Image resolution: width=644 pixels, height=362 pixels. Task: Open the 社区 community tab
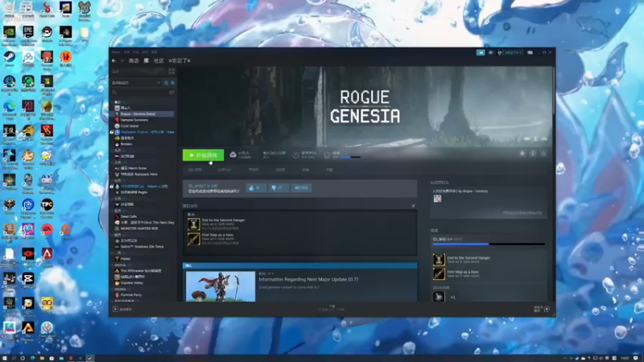tap(159, 61)
